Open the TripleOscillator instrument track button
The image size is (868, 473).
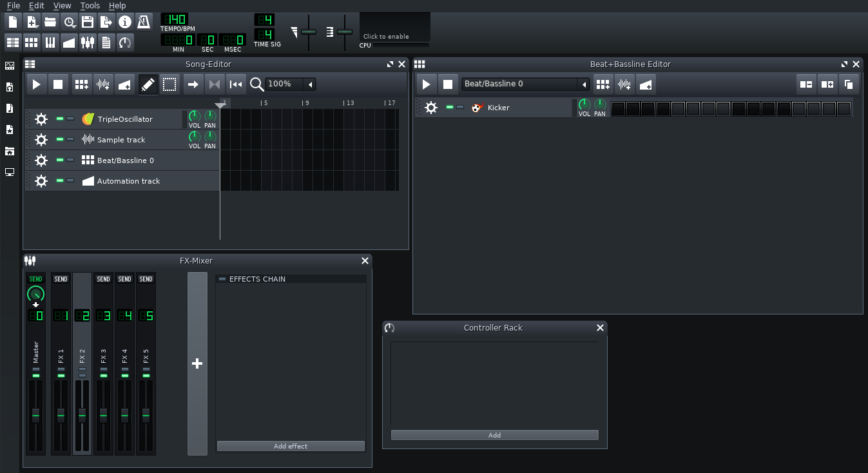tap(131, 119)
